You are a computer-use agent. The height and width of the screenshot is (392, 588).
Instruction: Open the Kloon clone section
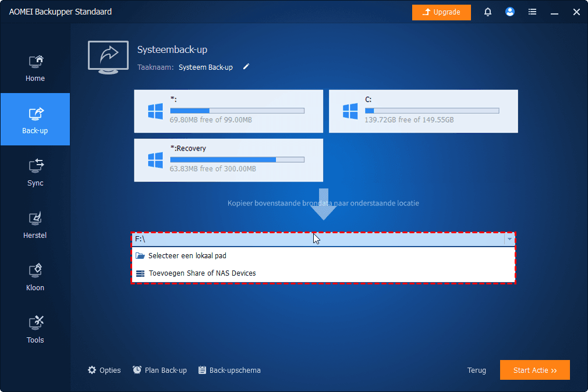click(x=35, y=277)
